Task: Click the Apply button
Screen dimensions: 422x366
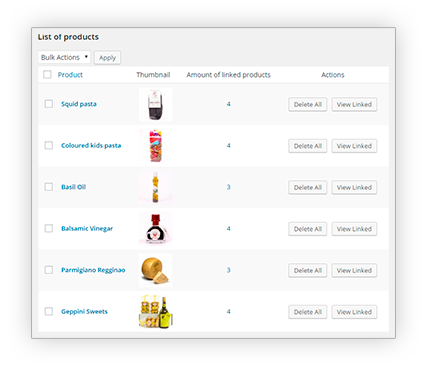Action: pos(107,58)
